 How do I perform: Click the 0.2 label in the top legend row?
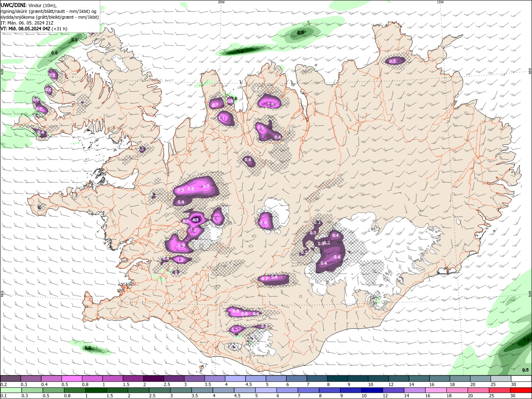[3, 384]
